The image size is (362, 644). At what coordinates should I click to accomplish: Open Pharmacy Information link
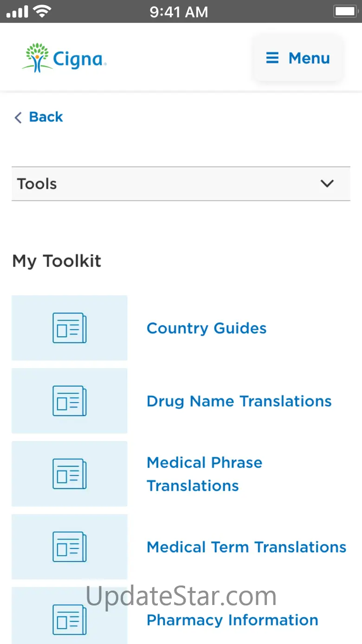coord(233,620)
